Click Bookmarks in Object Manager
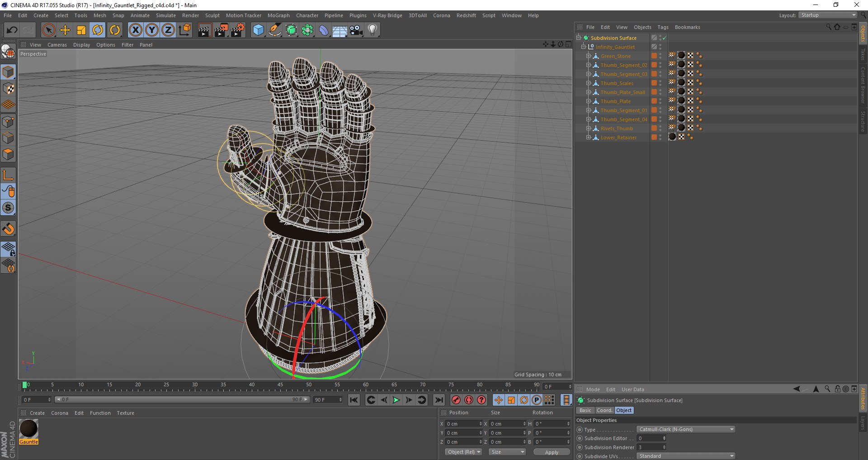This screenshot has width=868, height=460. click(x=687, y=27)
